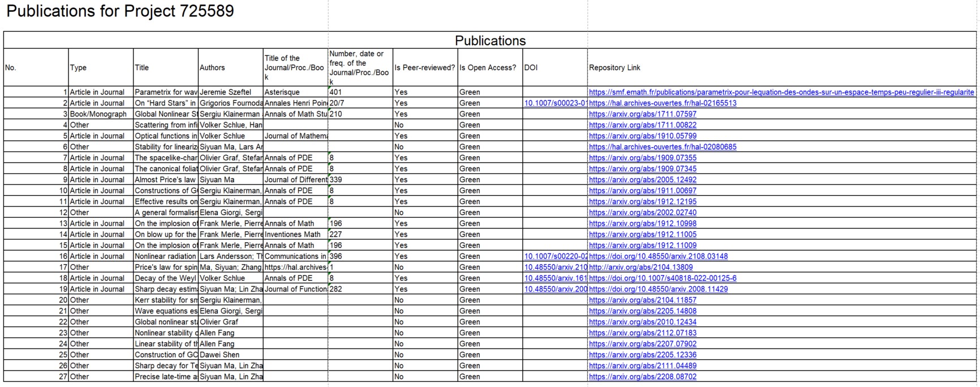Click the "Book/Monograph" type cell

click(98, 114)
